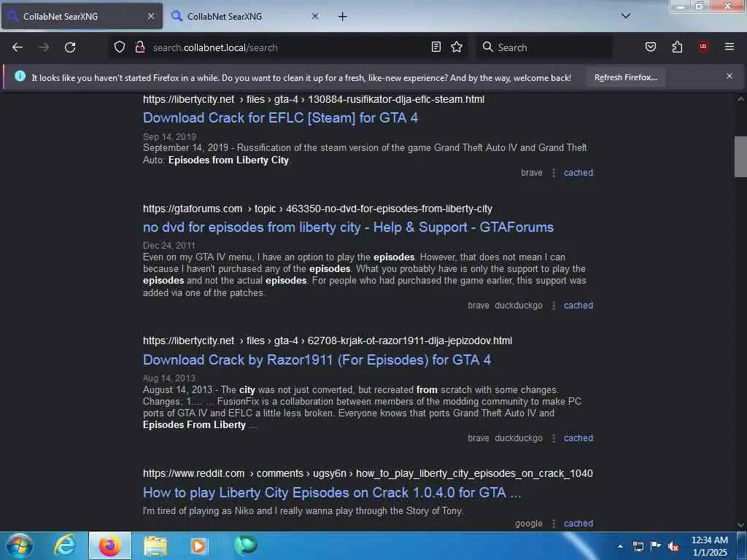Image resolution: width=747 pixels, height=560 pixels.
Task: Click the scrollbar down arrow
Action: [740, 525]
